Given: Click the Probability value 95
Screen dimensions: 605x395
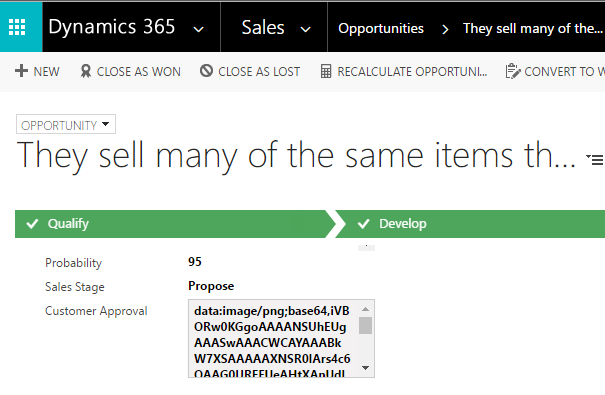Looking at the screenshot, I should coord(195,262).
